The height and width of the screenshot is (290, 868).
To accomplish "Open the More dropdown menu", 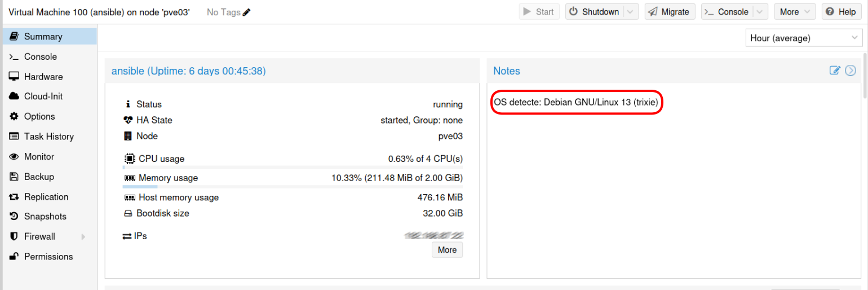I will [795, 12].
